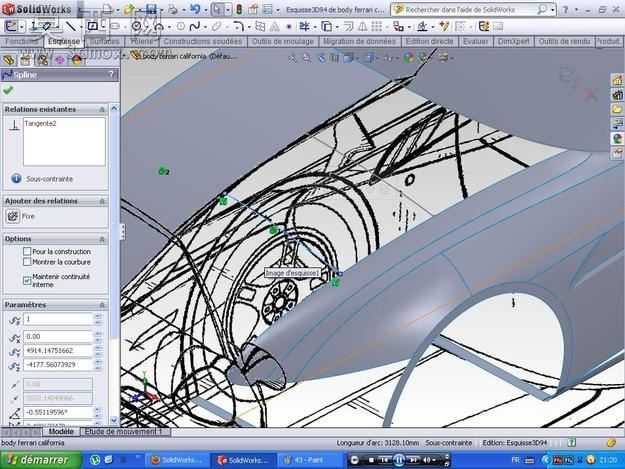Switch to the Modèle bottom tab
This screenshot has width=625, height=469.
pos(61,432)
